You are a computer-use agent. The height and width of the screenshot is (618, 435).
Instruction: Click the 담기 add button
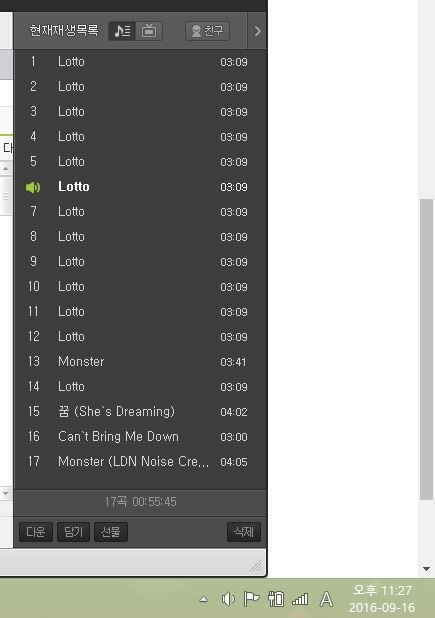[x=73, y=532]
